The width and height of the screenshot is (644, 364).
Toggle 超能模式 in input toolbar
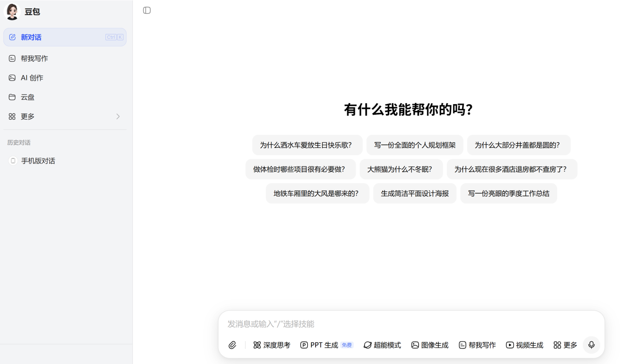[382, 345]
